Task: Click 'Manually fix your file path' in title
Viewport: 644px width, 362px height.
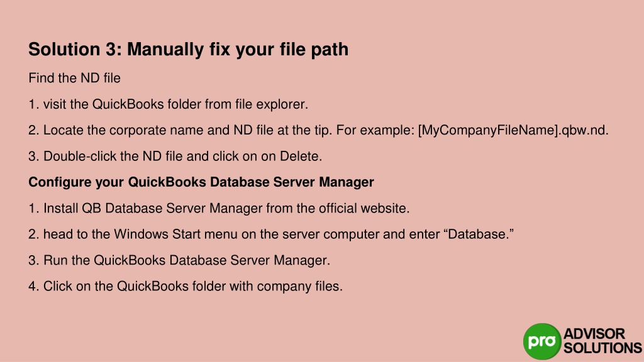Action: coord(238,49)
